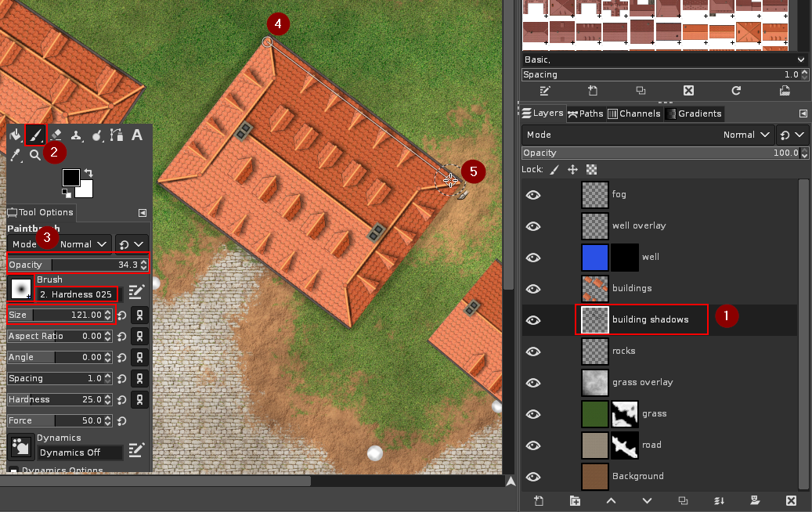Viewport: 812px width, 512px height.
Task: Select the Bucket Fill tool
Action: (x=16, y=135)
